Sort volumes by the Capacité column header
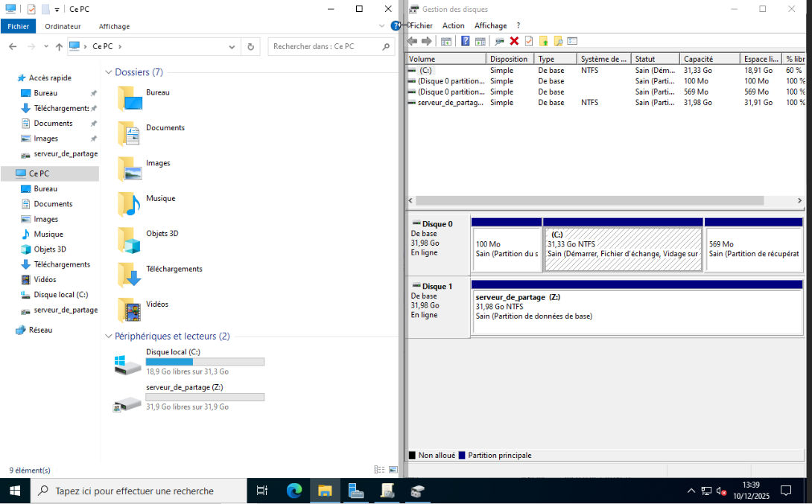Viewport: 812px width, 504px height. pos(698,59)
